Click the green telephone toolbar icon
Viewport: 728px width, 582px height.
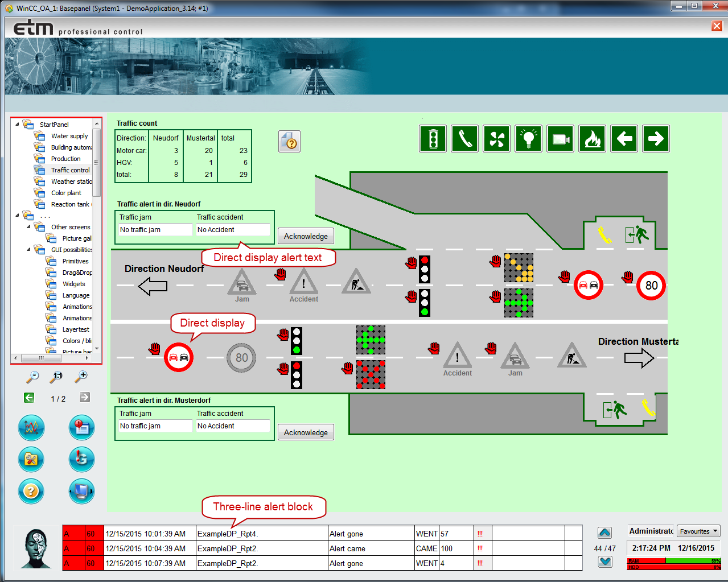click(465, 139)
